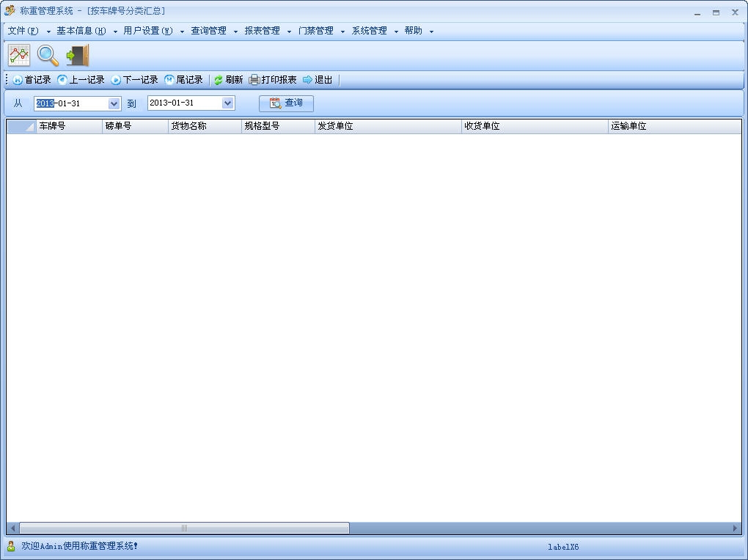Expand the end date dropdown arrow
748x560 pixels.
[228, 103]
